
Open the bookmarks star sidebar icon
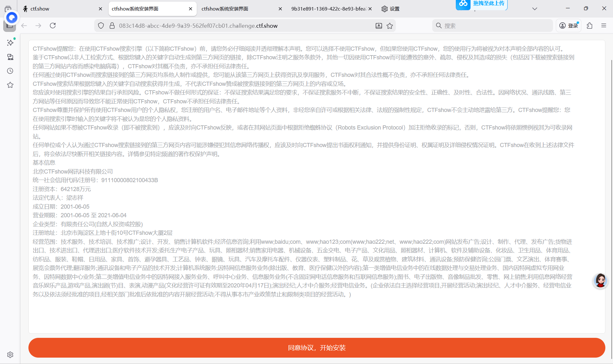pyautogui.click(x=10, y=85)
